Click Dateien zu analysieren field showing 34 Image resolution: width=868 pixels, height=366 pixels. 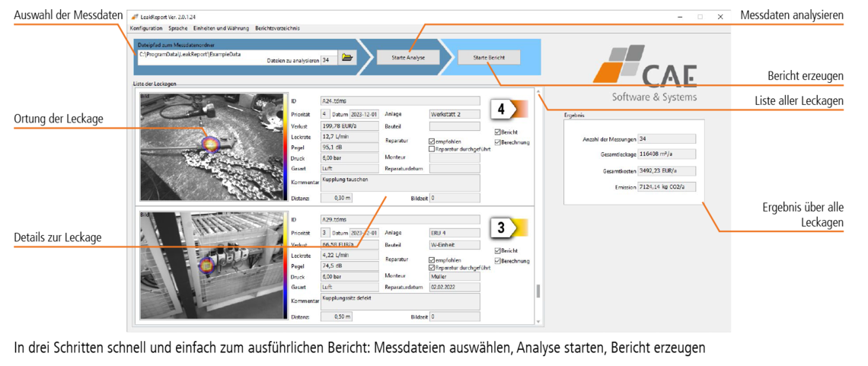328,61
